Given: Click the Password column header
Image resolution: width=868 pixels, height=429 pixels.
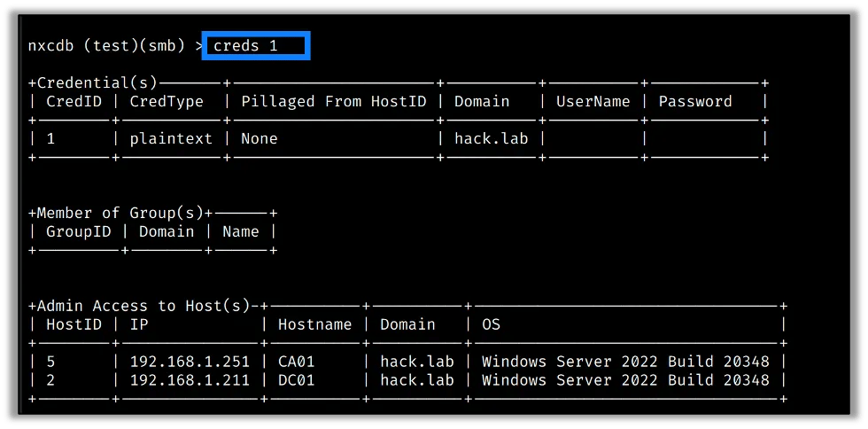Looking at the screenshot, I should pyautogui.click(x=694, y=101).
